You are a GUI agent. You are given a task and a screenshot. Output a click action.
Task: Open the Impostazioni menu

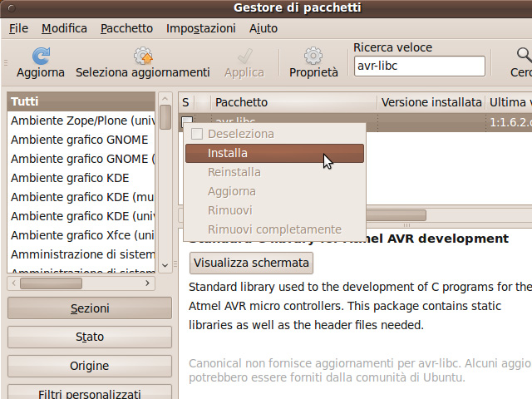[x=200, y=28]
